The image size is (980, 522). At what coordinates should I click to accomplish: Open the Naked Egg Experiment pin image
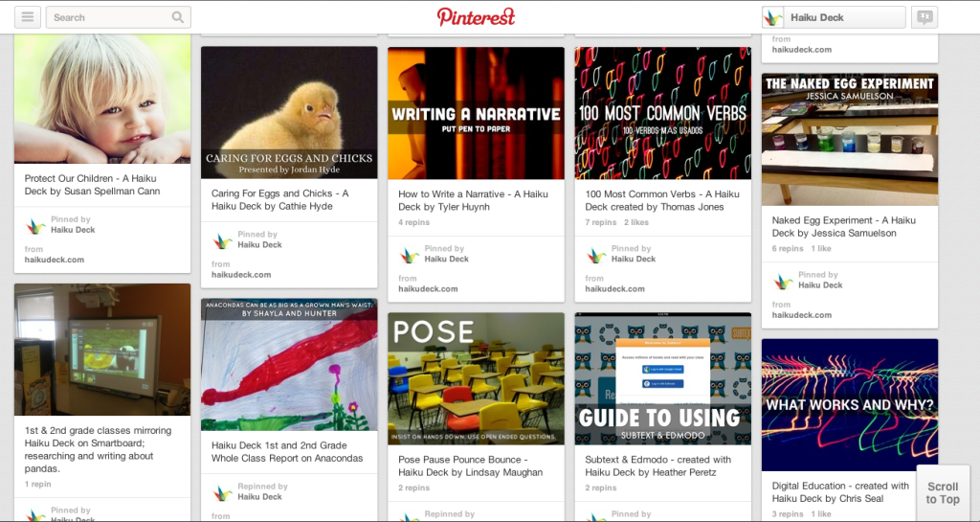pyautogui.click(x=850, y=140)
